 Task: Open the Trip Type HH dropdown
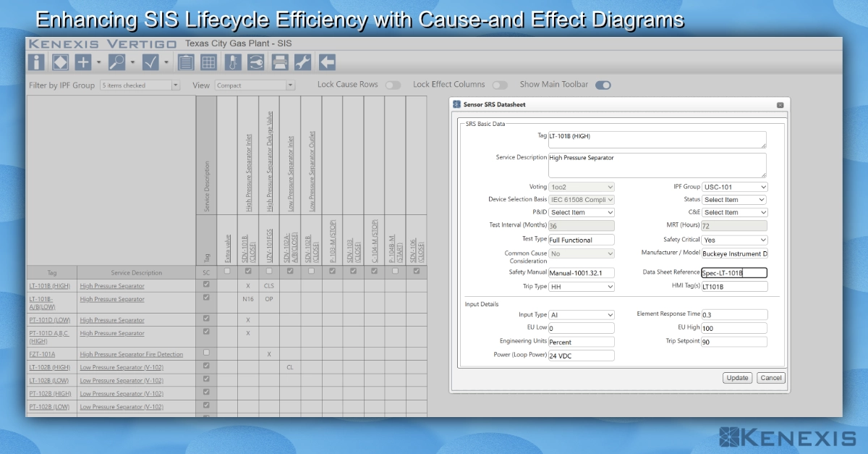click(582, 287)
